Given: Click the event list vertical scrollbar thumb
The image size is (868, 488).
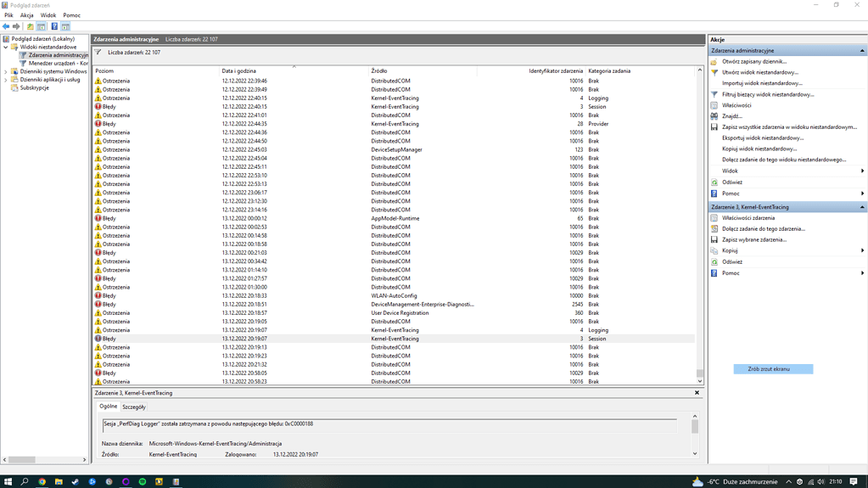Looking at the screenshot, I should click(699, 373).
